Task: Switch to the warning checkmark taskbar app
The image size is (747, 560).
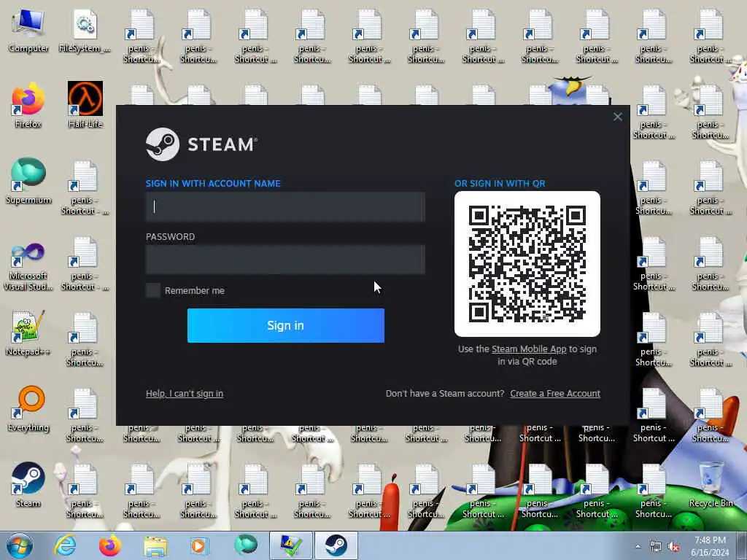Action: 290,545
